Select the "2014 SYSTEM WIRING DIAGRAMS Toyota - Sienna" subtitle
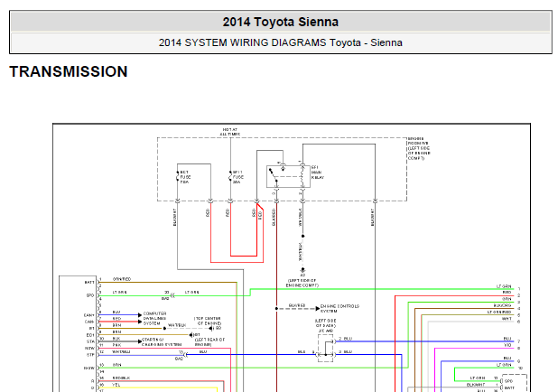Image resolution: width=558 pixels, height=392 pixels. click(281, 42)
